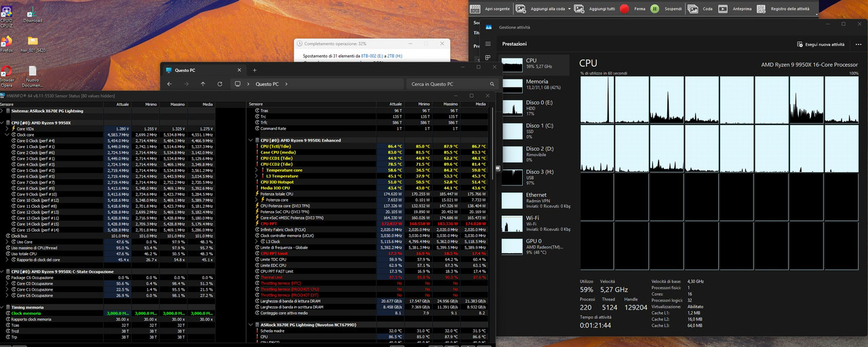Viewport: 868px width, 347px height.
Task: Select Disco 2 (D:) Rimovibile entry
Action: (x=534, y=153)
